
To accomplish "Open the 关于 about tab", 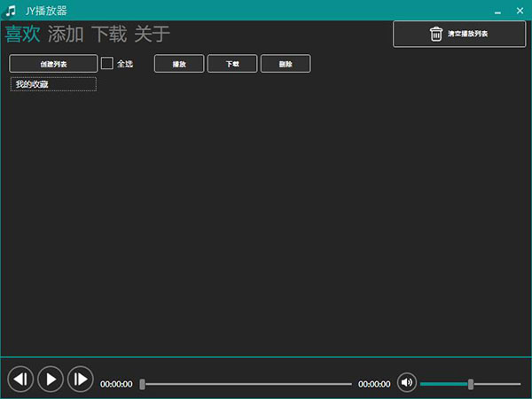I will click(153, 34).
